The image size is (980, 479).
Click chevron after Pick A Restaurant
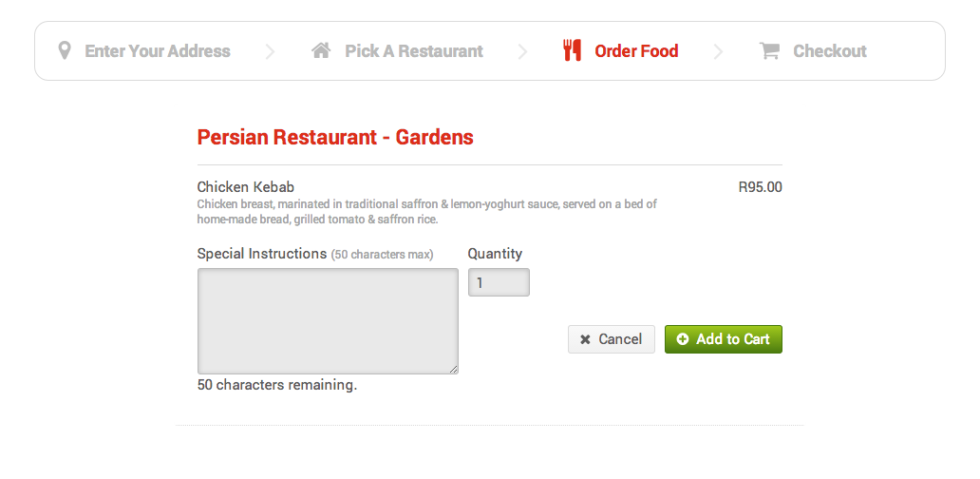pyautogui.click(x=522, y=51)
